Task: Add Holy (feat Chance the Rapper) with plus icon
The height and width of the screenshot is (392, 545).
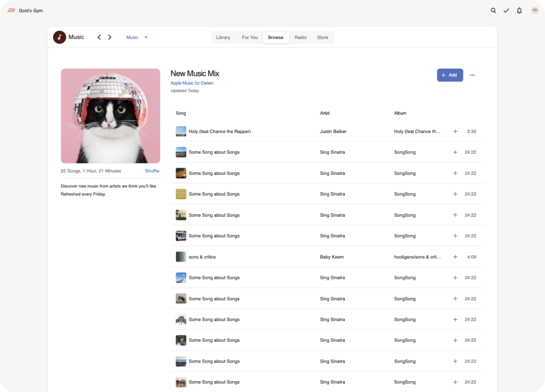Action: tap(455, 131)
